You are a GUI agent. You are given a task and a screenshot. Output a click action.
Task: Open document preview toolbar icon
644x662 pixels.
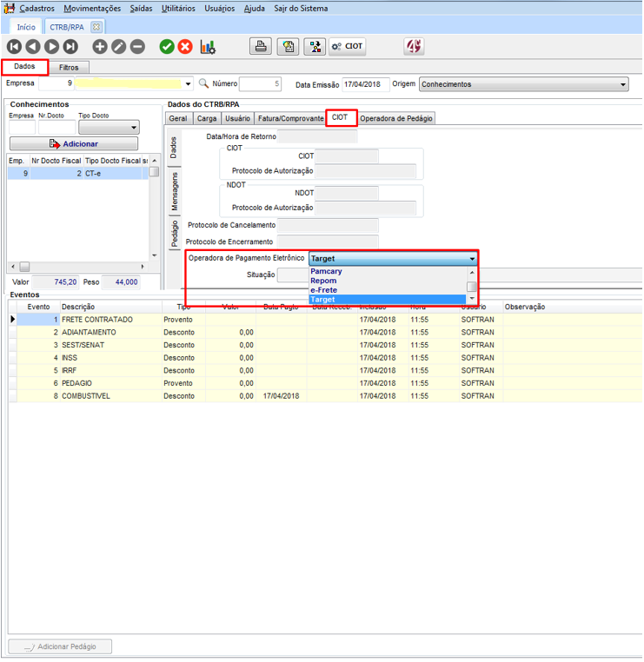[288, 46]
